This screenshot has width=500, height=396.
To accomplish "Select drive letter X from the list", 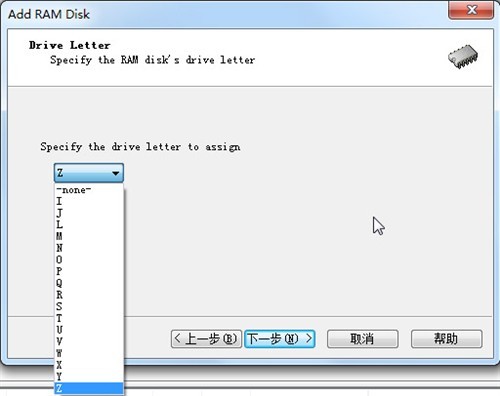I will coord(89,365).
